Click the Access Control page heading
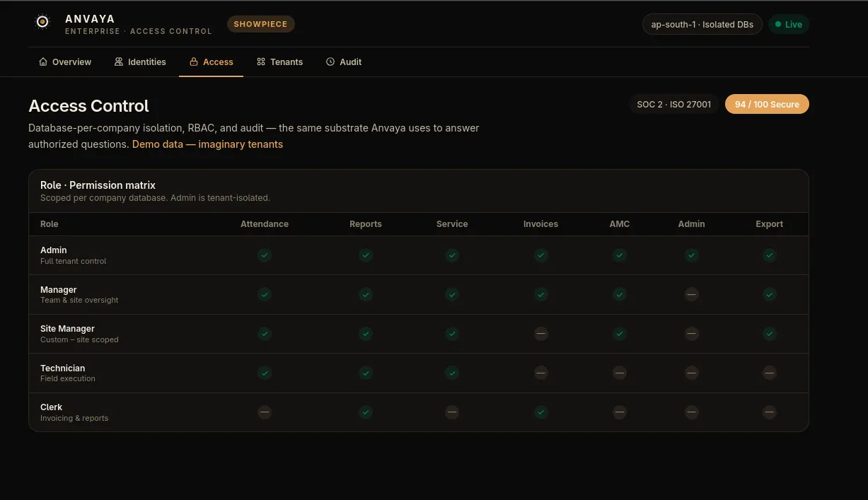This screenshot has height=500, width=868. pos(88,106)
